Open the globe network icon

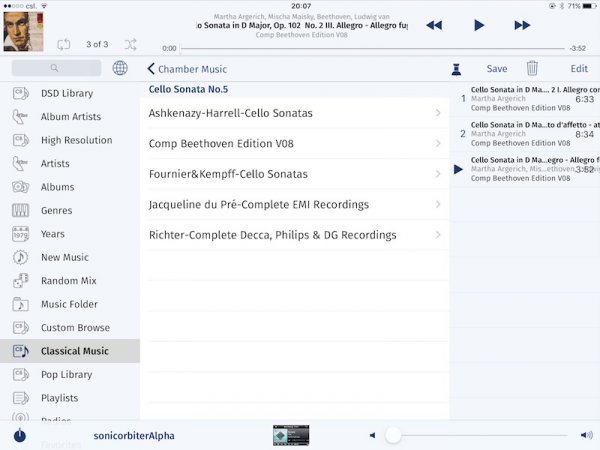[x=120, y=69]
